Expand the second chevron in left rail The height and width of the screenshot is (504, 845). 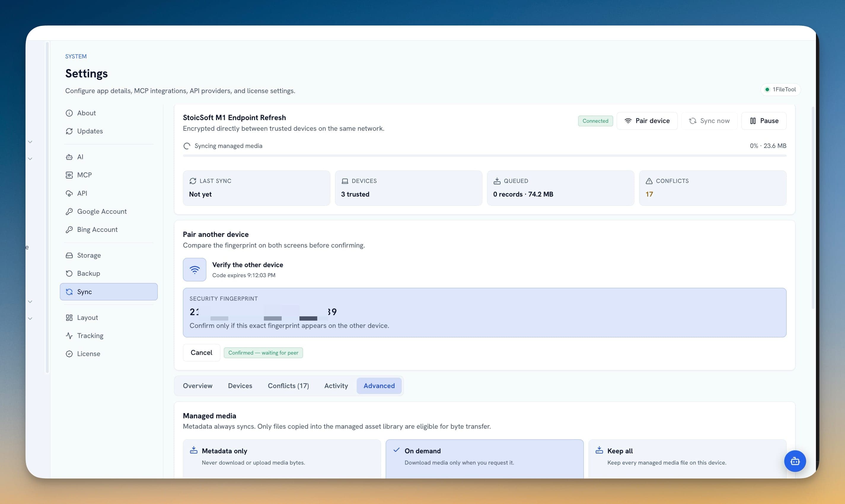[x=30, y=159]
